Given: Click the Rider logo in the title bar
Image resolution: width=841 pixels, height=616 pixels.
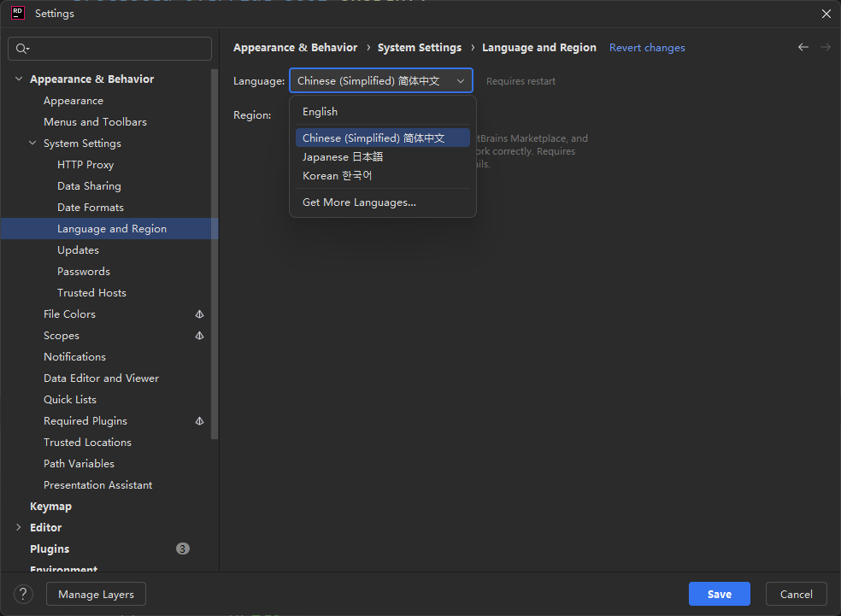Looking at the screenshot, I should pos(17,13).
